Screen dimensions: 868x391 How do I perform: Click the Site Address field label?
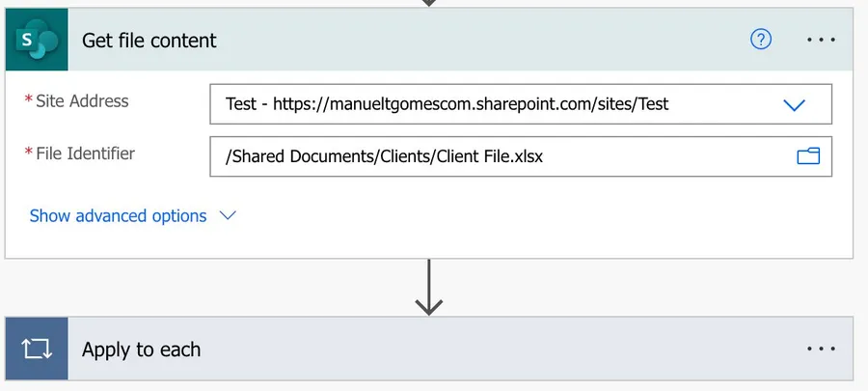[x=82, y=101]
